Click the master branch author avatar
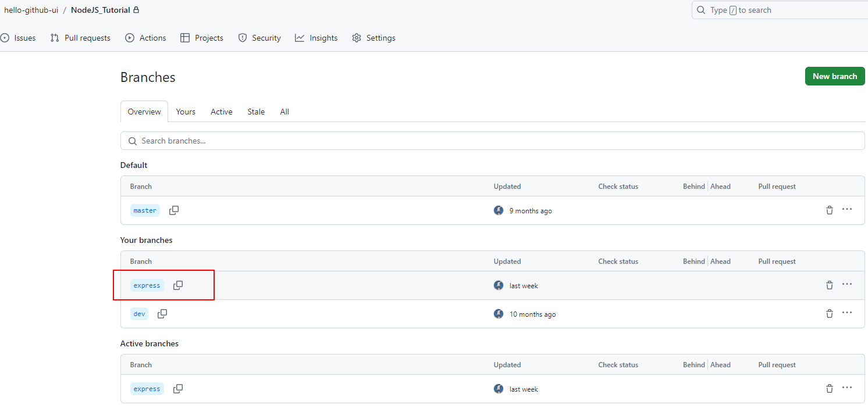This screenshot has width=868, height=412. tap(499, 210)
